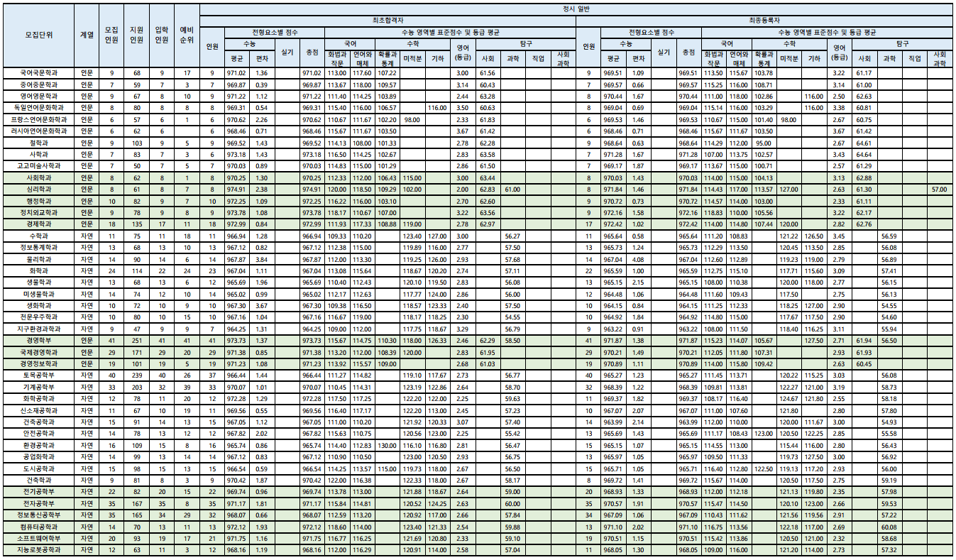956x560 pixels.
Task: Select the 국제경영학과 row label
Action: (38, 352)
